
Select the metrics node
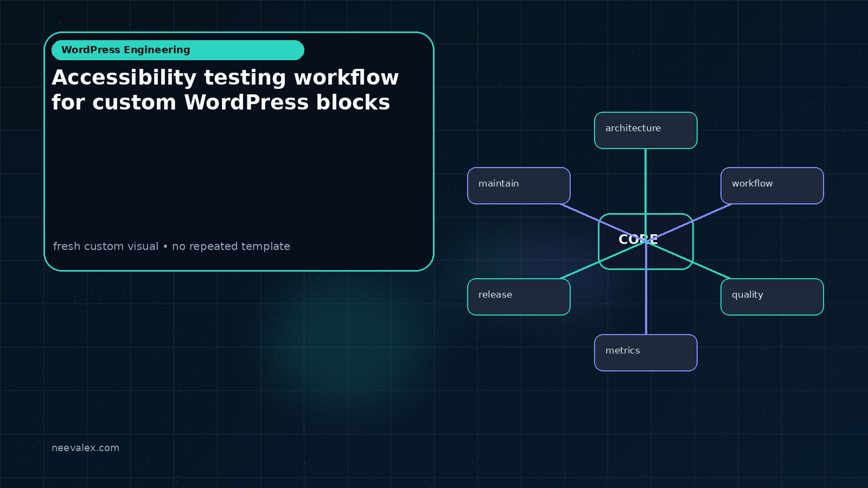646,352
